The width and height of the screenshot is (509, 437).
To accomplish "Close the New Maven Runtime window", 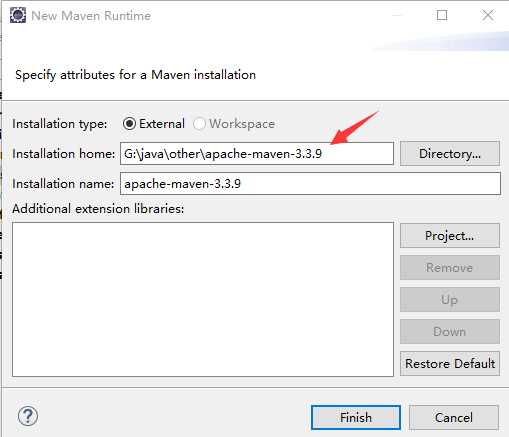I will [x=488, y=15].
